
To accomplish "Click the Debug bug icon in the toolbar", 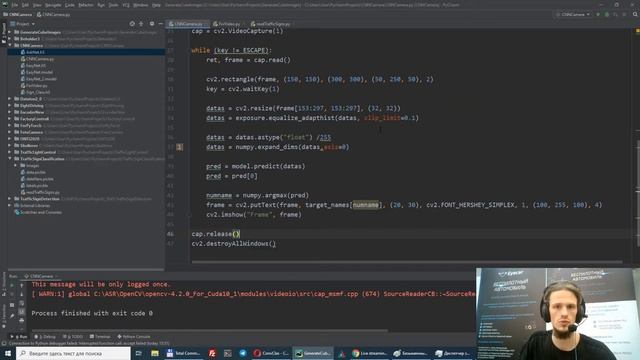I will [x=607, y=14].
